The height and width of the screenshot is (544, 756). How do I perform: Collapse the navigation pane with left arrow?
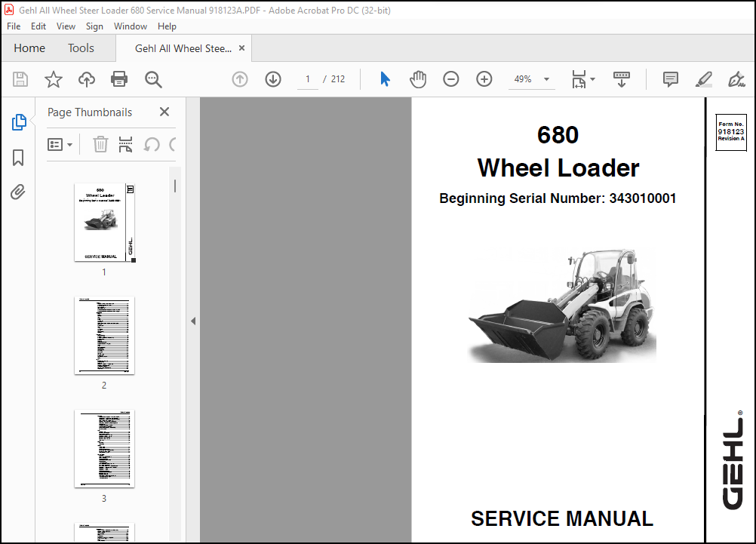(x=193, y=321)
